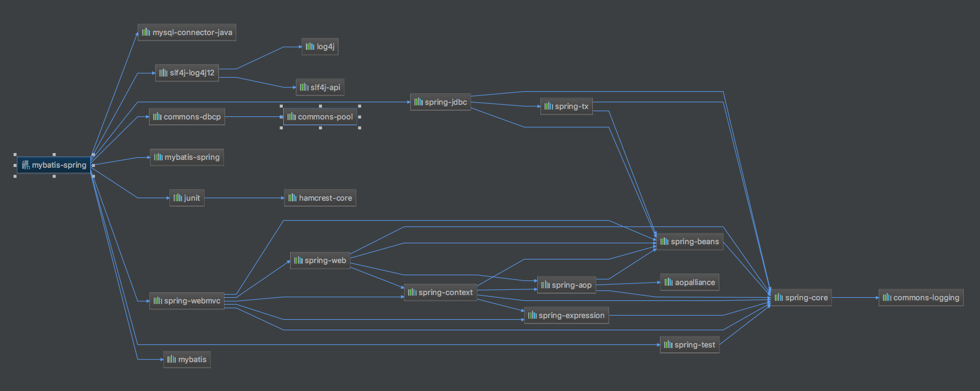
Task: Click the library icon on spring-jdbc
Action: tap(418, 102)
